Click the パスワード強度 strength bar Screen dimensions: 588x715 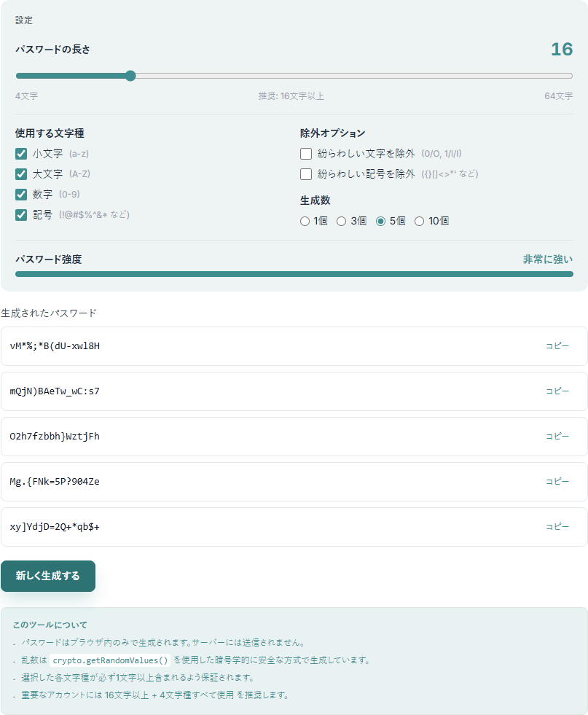point(294,274)
